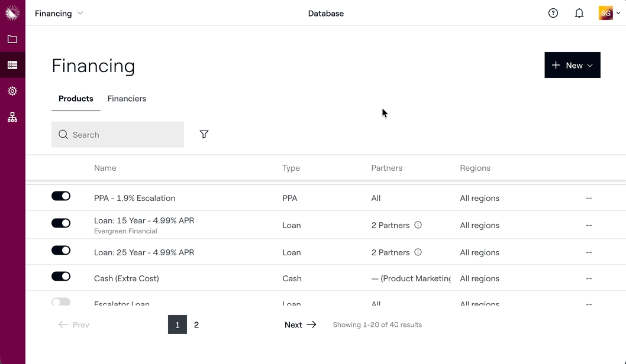The width and height of the screenshot is (626, 364).
Task: Expand the Financing dropdown in header
Action: point(59,13)
